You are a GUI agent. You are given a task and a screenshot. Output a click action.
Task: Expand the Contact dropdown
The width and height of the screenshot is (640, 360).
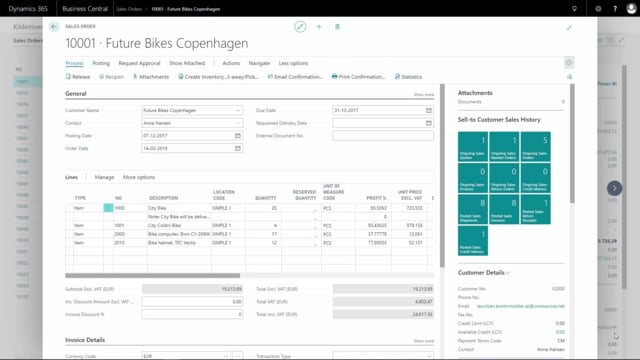click(x=238, y=123)
